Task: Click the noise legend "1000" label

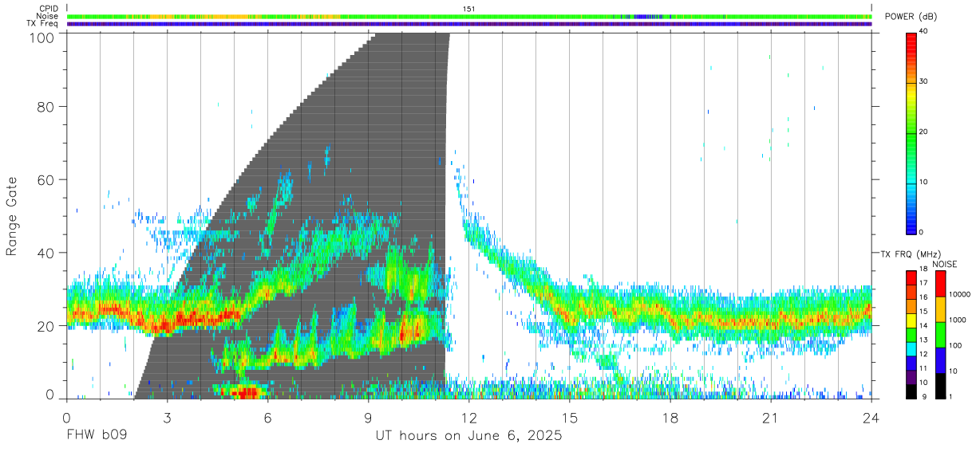Action: 956,320
